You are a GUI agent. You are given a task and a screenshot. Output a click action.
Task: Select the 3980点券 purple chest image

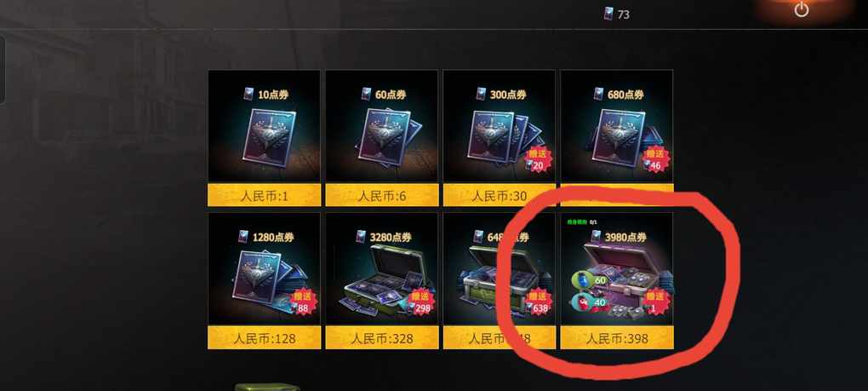(625, 277)
